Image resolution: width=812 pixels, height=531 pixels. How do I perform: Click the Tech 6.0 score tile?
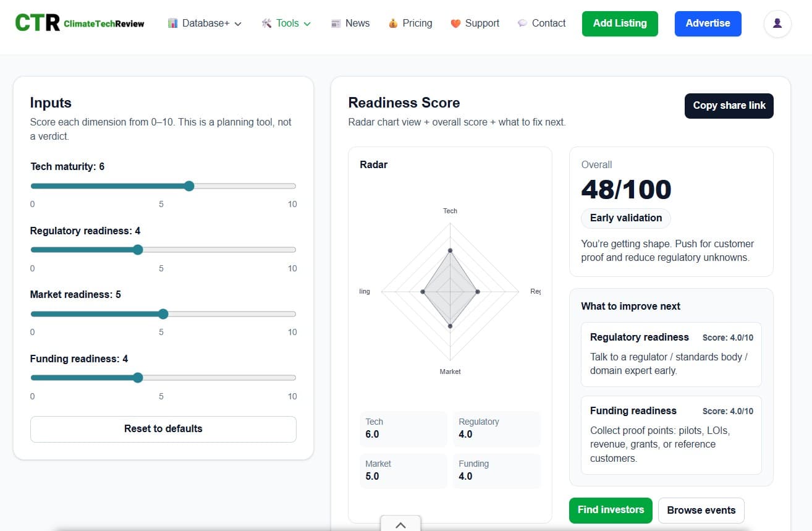[403, 428]
